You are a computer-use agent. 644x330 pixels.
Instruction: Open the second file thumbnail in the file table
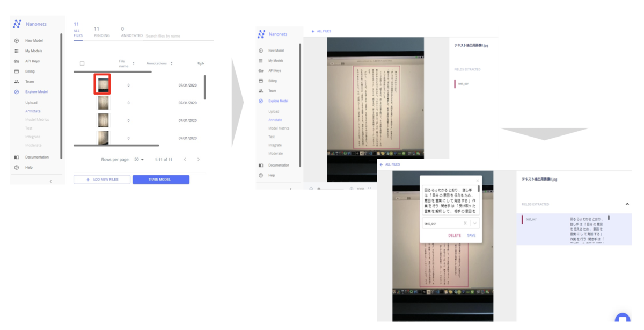point(103,103)
